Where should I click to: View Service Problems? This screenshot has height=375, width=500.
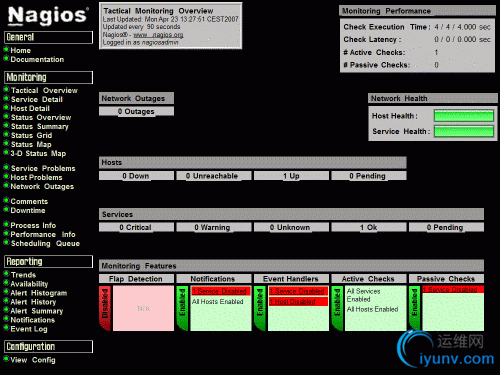[43, 168]
